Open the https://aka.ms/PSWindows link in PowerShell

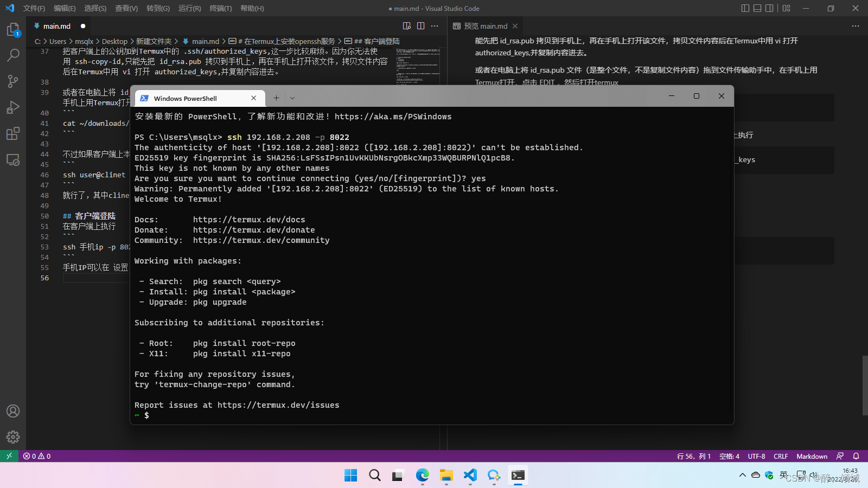pos(393,117)
